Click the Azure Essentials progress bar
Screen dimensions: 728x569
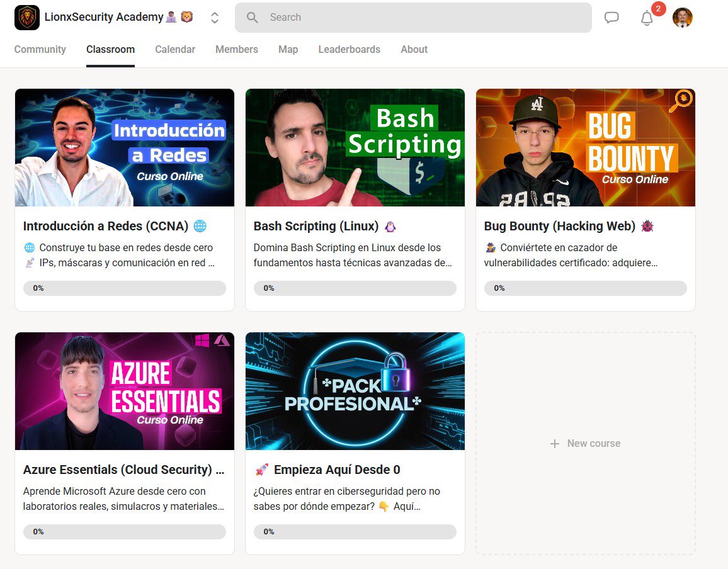[125, 532]
